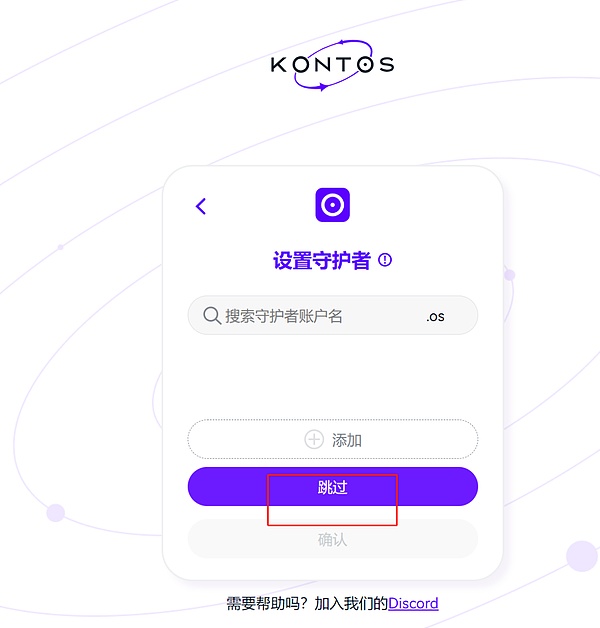Select the dashed 添加 guardian button
Viewport: 600px width, 628px height.
(332, 439)
